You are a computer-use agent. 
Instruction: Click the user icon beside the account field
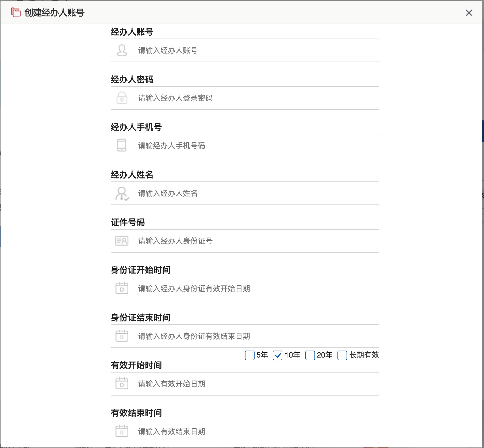[122, 50]
